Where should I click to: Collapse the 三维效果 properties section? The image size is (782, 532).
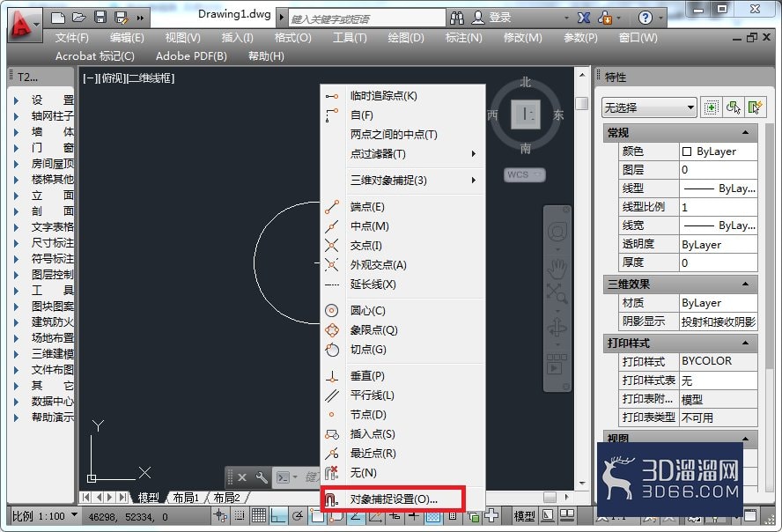[x=745, y=284]
